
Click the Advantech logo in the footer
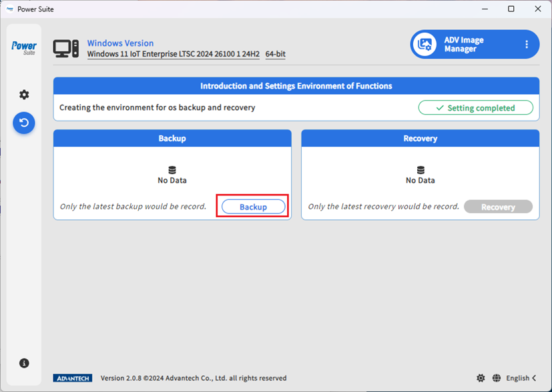point(72,378)
